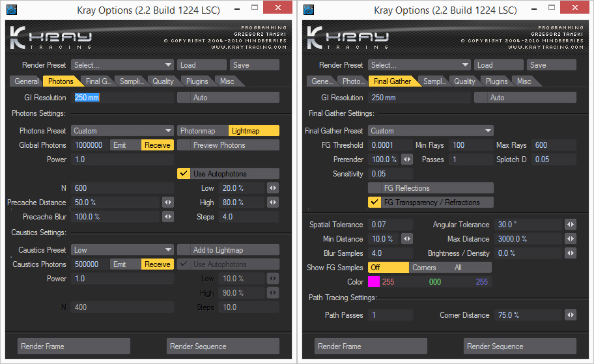Click the Corner Distance stepper arrows
The image size is (594, 364).
(x=570, y=315)
